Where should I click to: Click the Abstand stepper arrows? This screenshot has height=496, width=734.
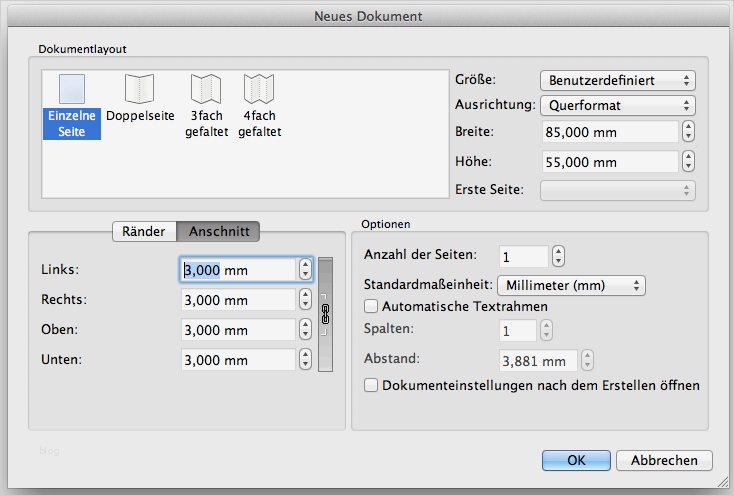point(587,361)
